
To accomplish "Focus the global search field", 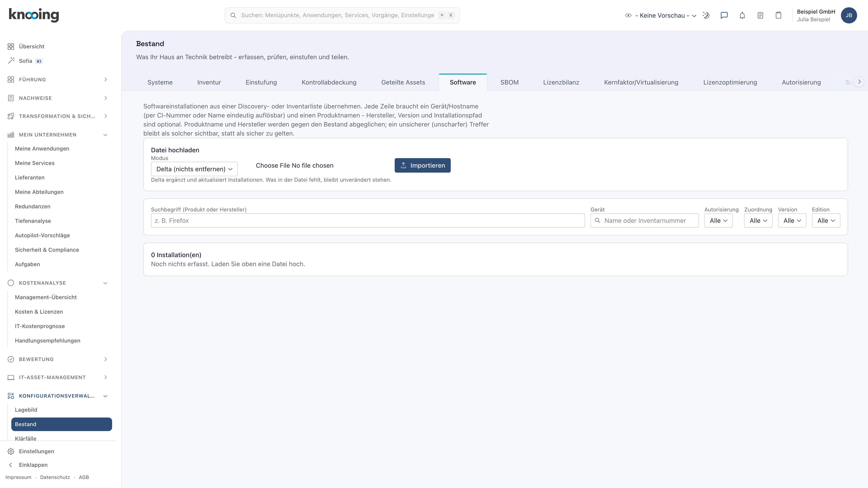I will coord(342,15).
